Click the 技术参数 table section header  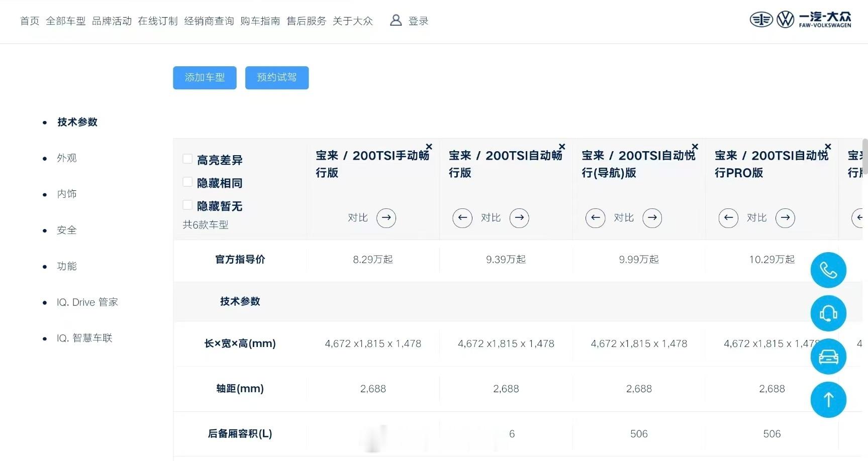click(x=240, y=301)
